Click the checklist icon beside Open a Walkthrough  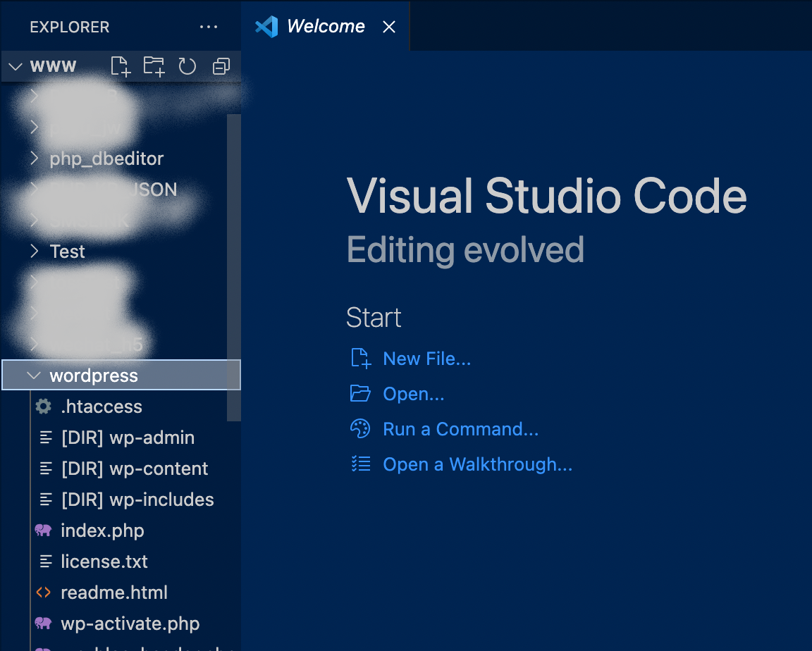(x=360, y=464)
